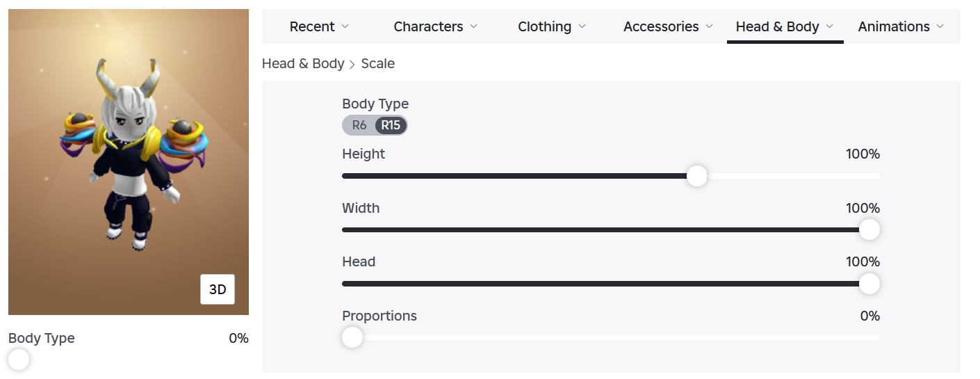The image size is (980, 379).
Task: Click the Animations chevron arrow icon
Action: click(x=940, y=26)
